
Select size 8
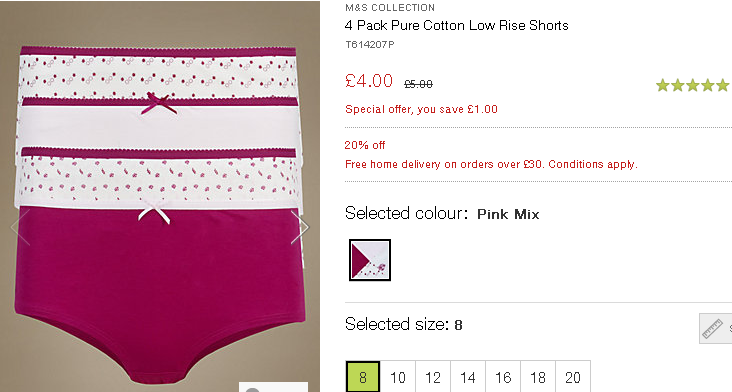pyautogui.click(x=363, y=377)
